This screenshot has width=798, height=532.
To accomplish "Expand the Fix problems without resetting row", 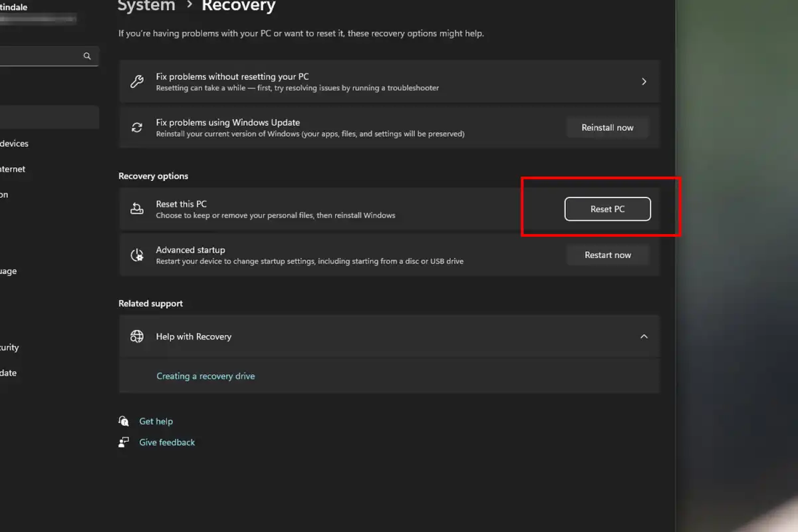I will click(x=386, y=82).
